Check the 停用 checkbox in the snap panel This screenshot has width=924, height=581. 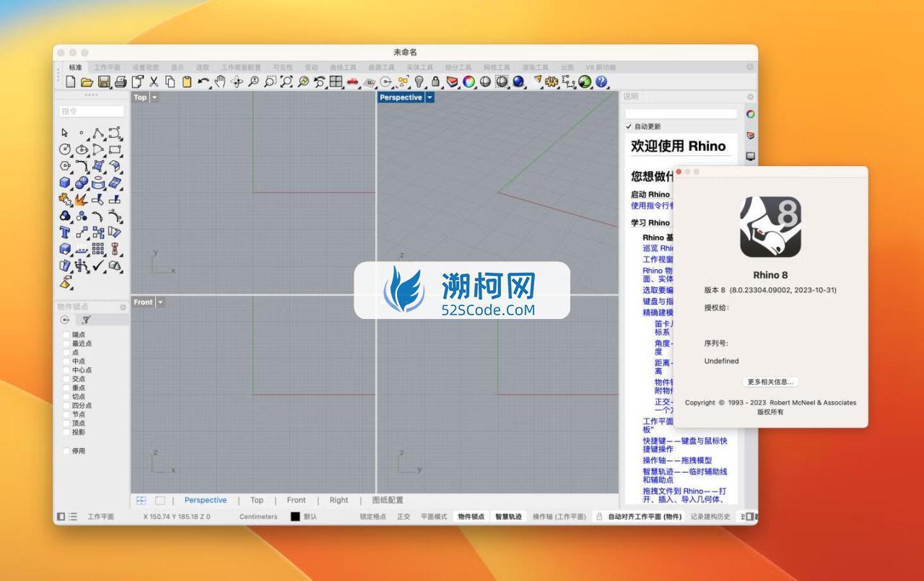tap(66, 451)
